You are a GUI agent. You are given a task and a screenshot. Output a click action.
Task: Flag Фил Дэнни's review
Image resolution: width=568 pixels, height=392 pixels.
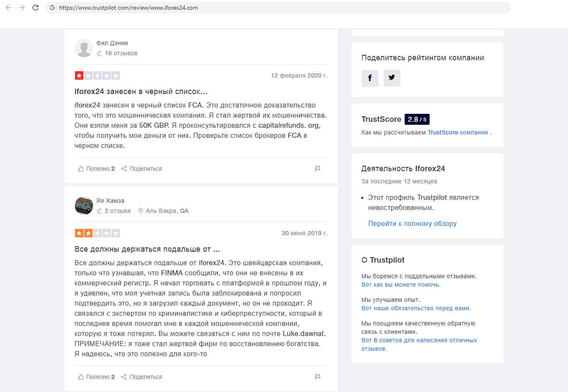pos(318,169)
